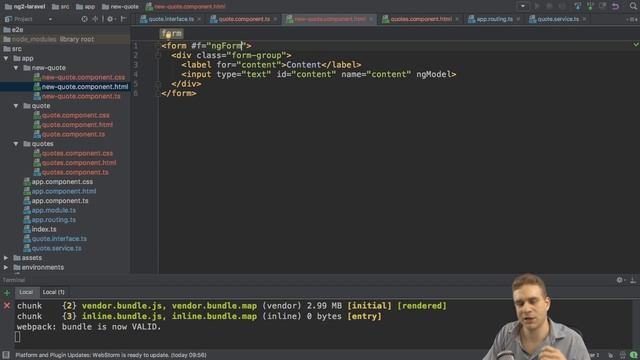Click hide Project panel icon
The width and height of the screenshot is (640, 360).
tap(123, 19)
